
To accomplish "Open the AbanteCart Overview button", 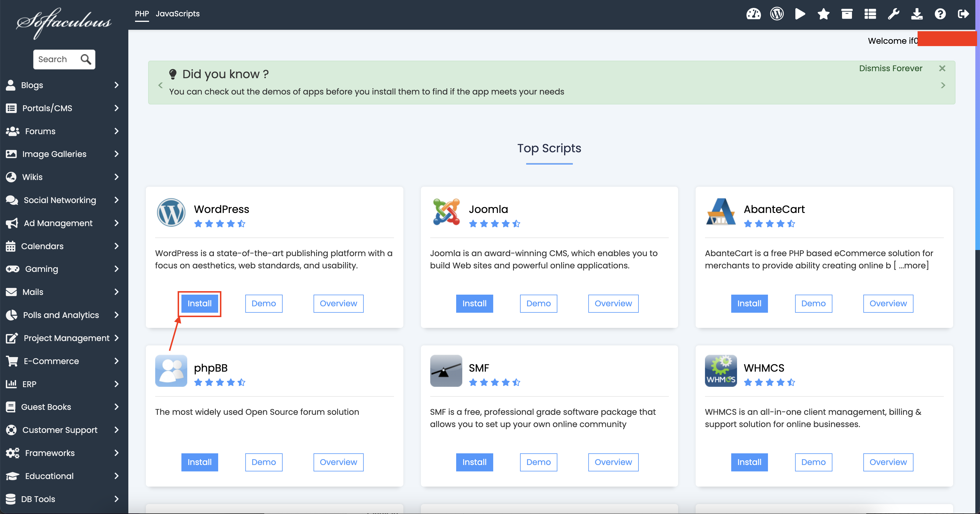I will coord(888,303).
